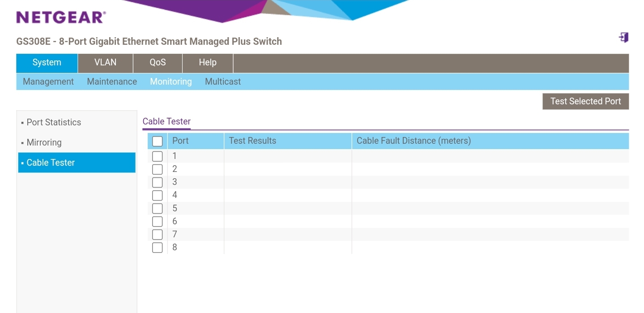Check the box for port 6
Viewport: 644px width, 313px height.
(x=158, y=221)
